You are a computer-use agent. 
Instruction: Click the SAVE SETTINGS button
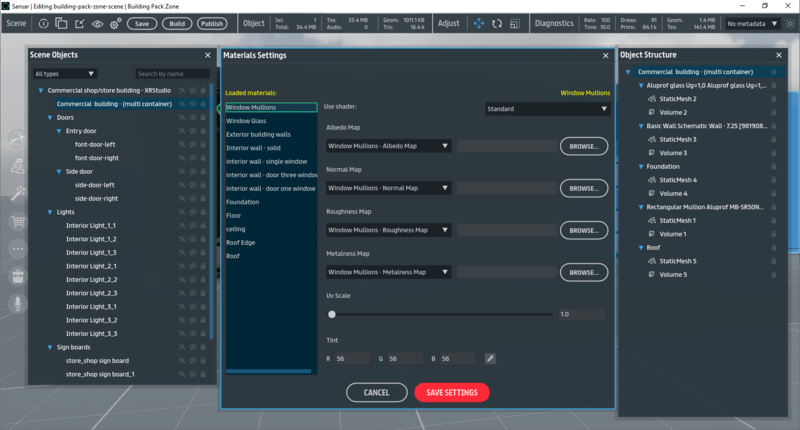click(x=451, y=392)
